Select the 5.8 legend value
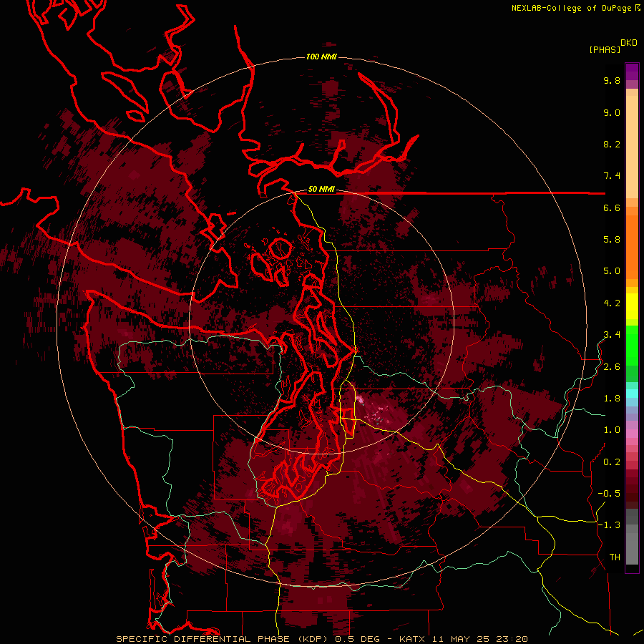 click(612, 240)
